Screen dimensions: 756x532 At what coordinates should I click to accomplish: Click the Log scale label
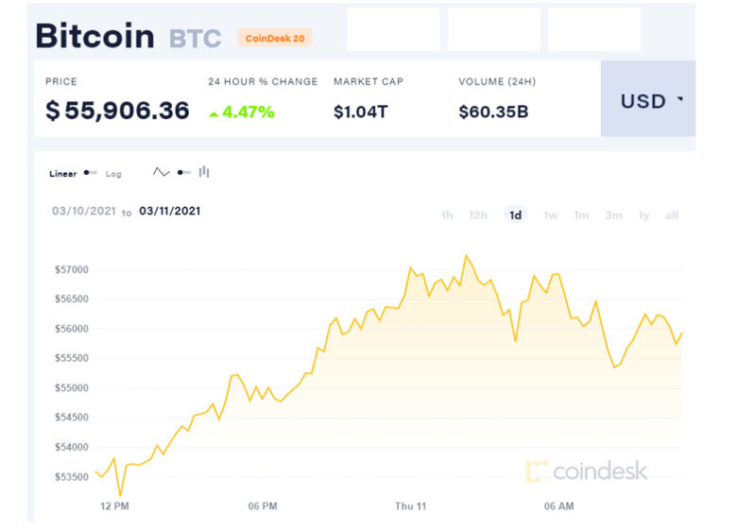113,174
